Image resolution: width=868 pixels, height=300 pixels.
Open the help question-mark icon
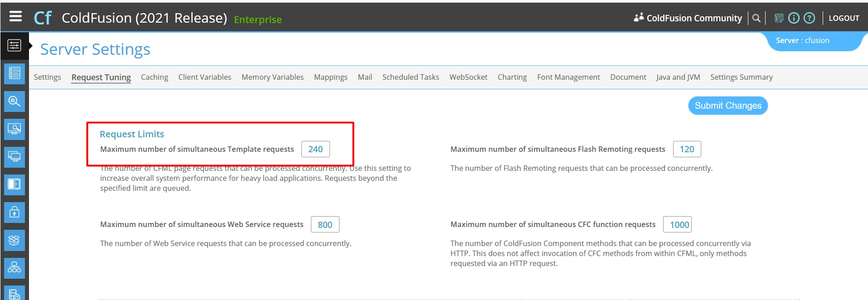click(809, 18)
